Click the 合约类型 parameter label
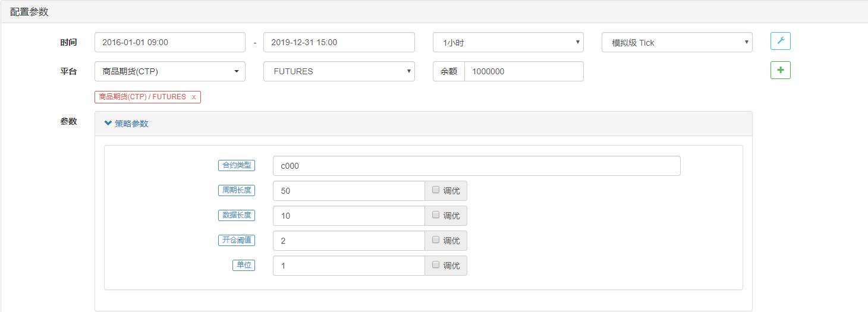 (x=237, y=165)
